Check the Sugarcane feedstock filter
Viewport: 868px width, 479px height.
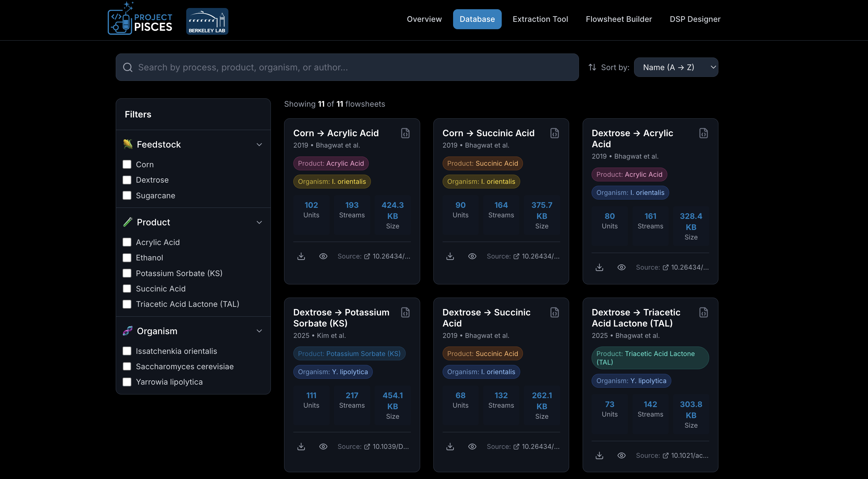[x=127, y=196]
